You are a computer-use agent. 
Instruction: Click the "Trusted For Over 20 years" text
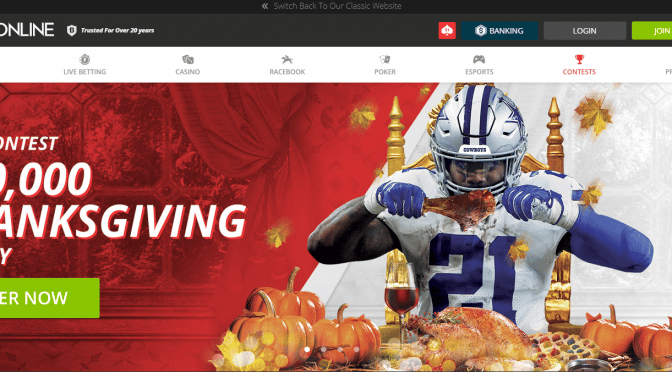117,30
